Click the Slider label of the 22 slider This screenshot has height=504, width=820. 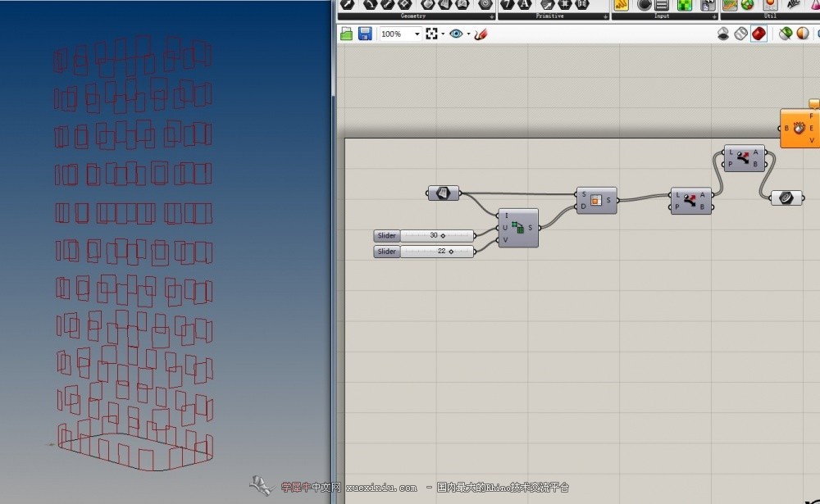point(387,252)
